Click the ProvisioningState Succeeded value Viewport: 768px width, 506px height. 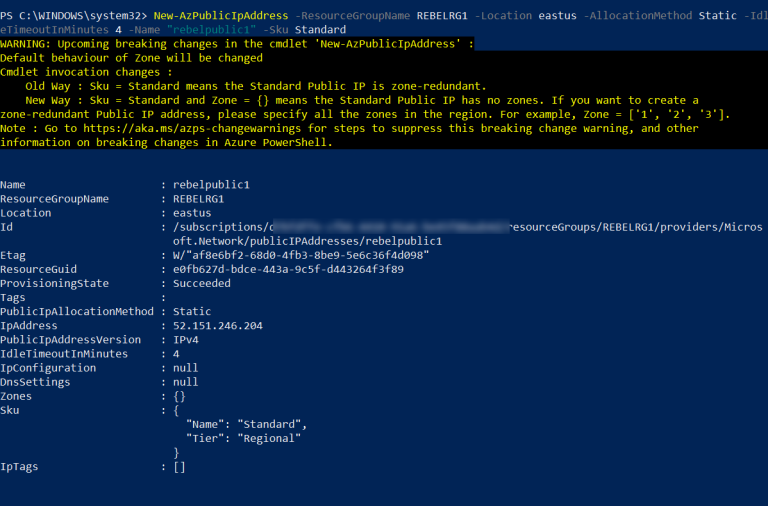pyautogui.click(x=201, y=284)
